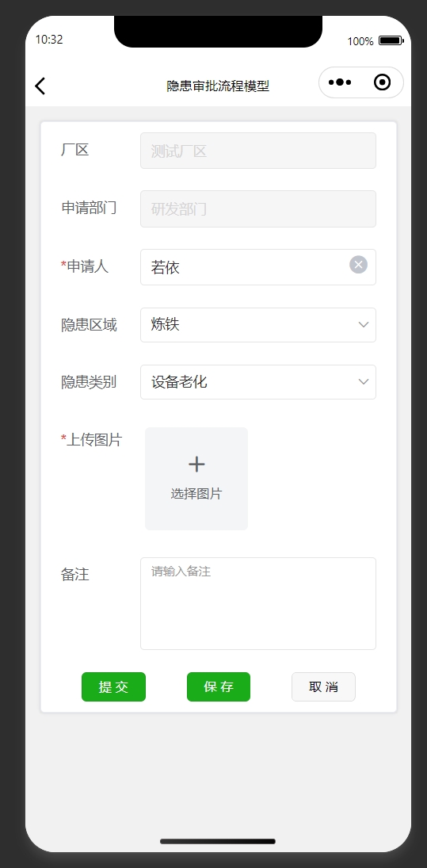Click the 备注 label
The width and height of the screenshot is (427, 868).
(74, 575)
